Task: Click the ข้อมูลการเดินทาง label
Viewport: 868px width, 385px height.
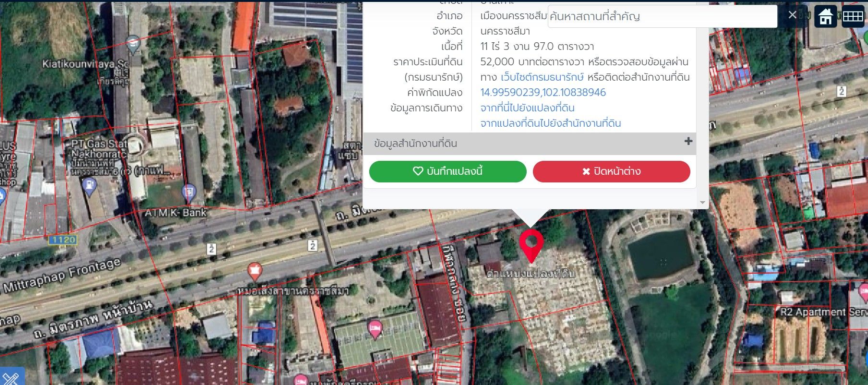Action: [426, 108]
